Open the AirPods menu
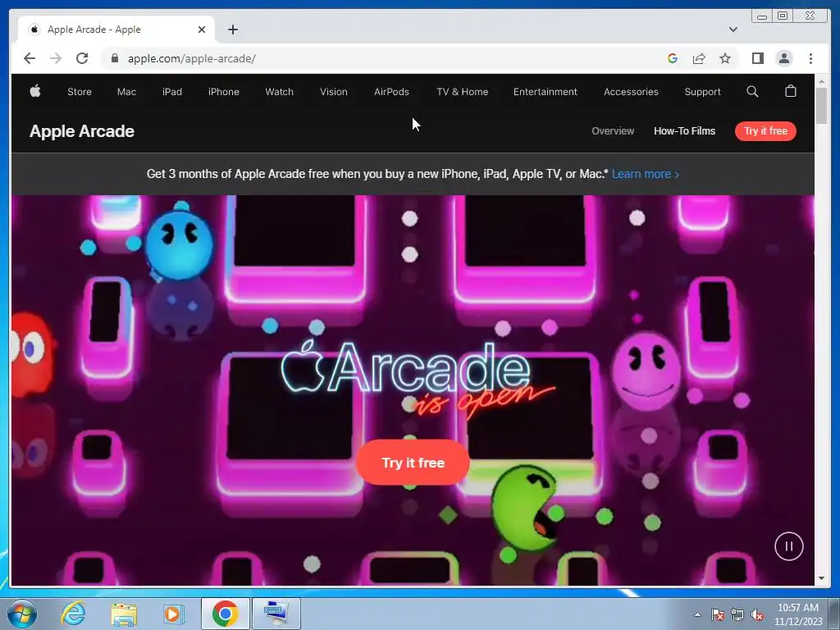Viewport: 840px width, 630px height. click(x=391, y=92)
